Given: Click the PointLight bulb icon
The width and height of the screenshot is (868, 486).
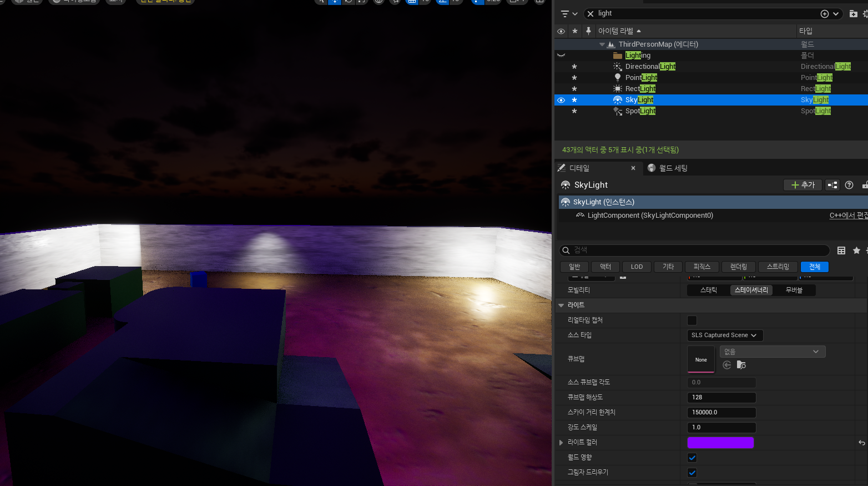Looking at the screenshot, I should tap(617, 78).
